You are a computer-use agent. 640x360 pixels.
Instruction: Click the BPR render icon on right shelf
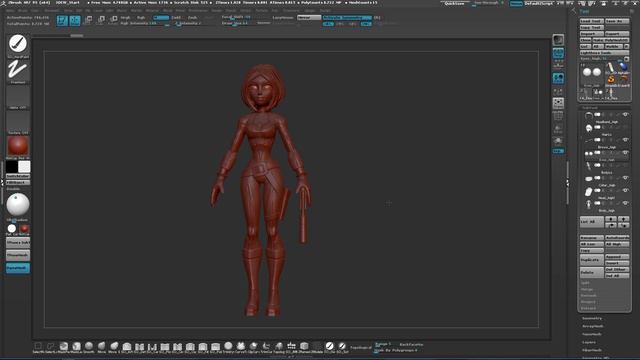[x=558, y=40]
